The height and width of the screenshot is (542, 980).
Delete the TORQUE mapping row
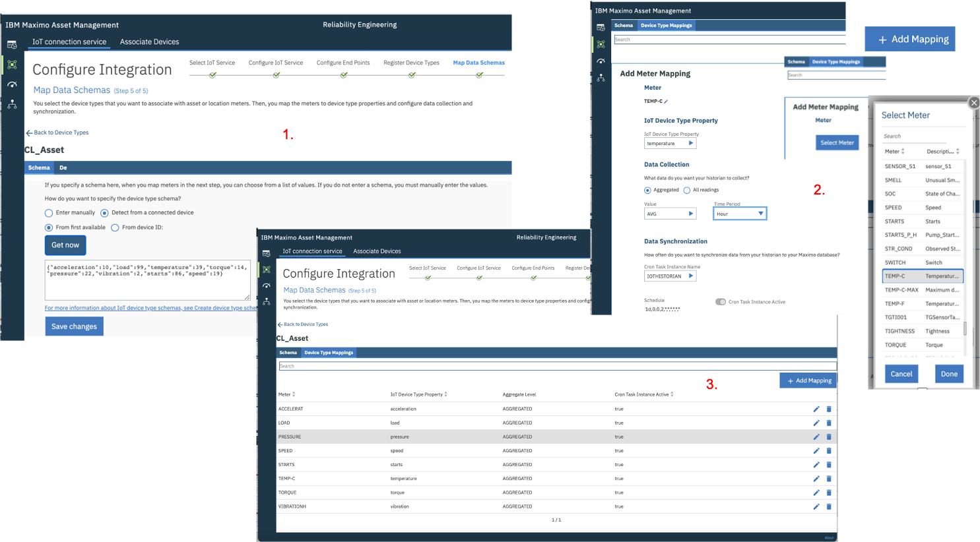click(829, 493)
